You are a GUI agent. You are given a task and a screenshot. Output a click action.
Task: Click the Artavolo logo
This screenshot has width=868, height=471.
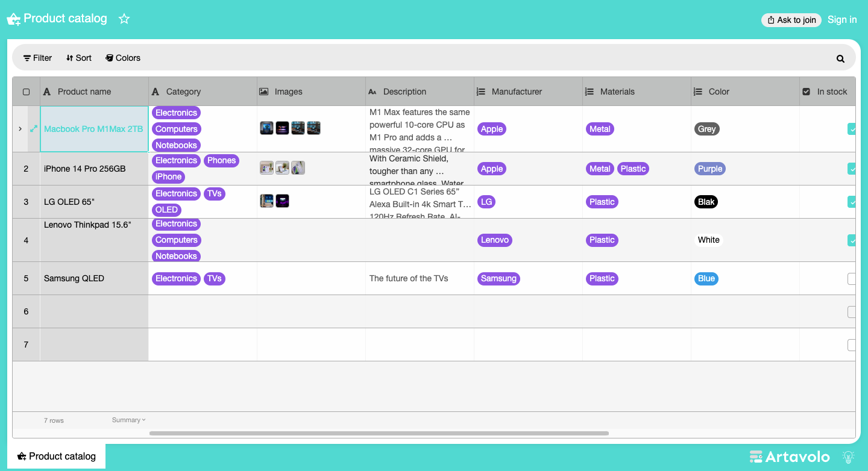(790, 457)
